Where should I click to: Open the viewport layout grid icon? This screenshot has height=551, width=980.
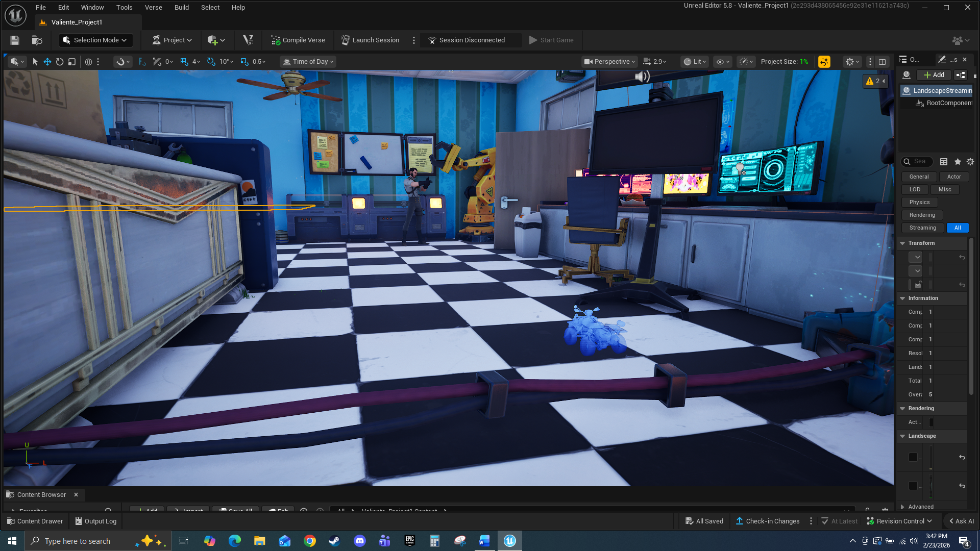click(x=882, y=62)
